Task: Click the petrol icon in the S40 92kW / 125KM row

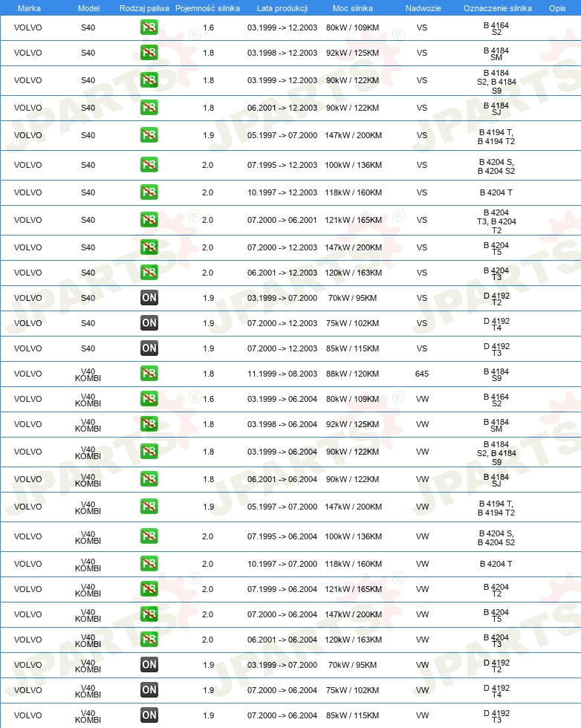Action: click(x=149, y=53)
